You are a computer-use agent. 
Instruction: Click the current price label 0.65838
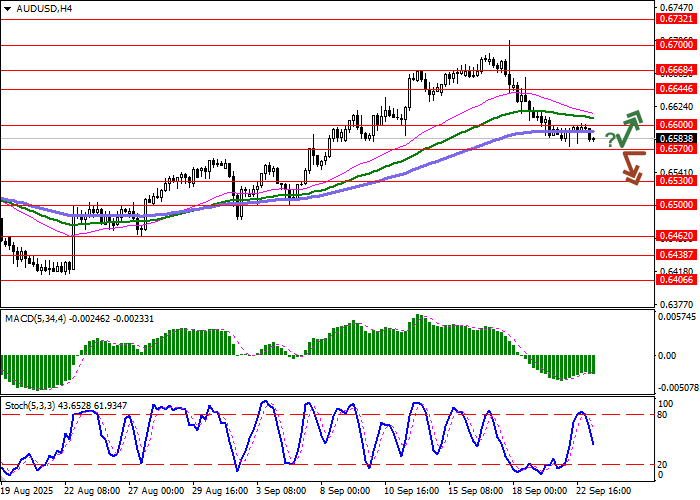pyautogui.click(x=676, y=138)
